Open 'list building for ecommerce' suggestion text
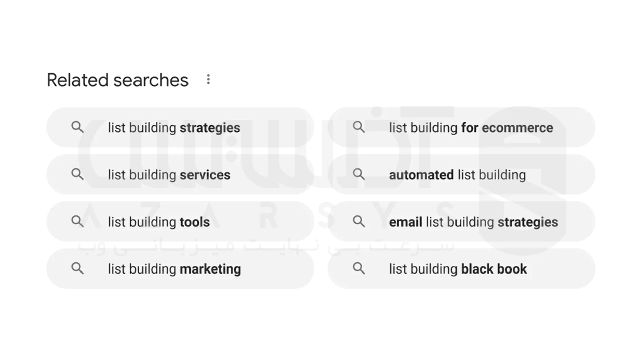This screenshot has height=362, width=644. 471,128
